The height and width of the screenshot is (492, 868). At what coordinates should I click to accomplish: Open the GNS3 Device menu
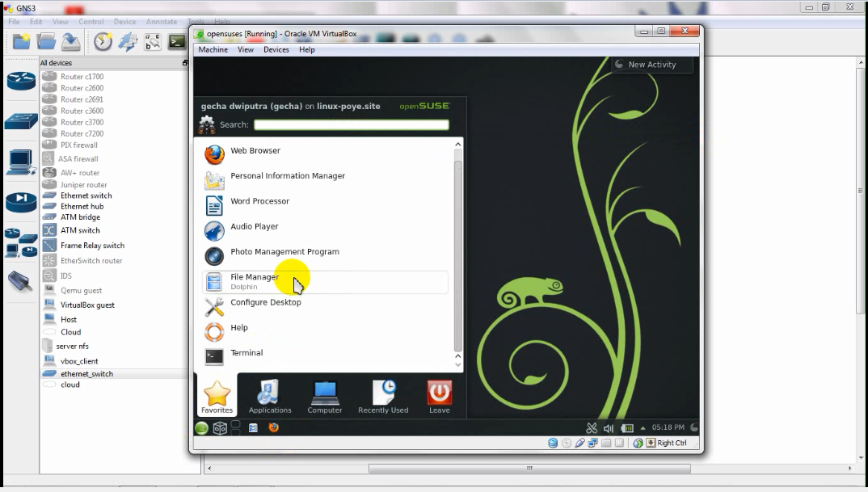[124, 22]
